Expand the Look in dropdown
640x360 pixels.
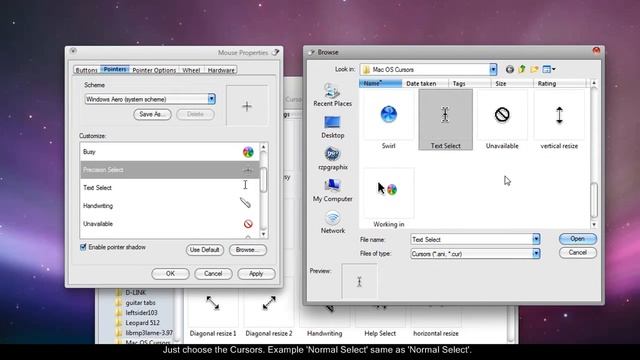(493, 70)
